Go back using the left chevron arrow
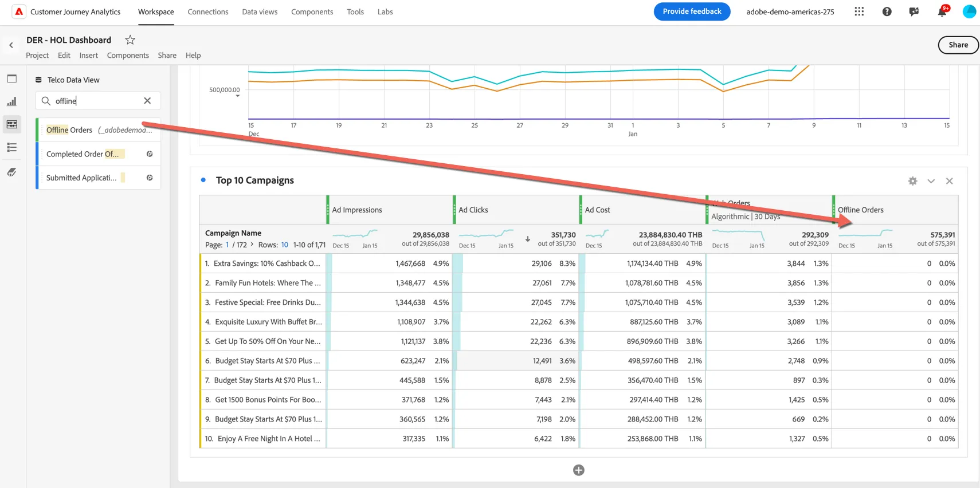Screen dimensions: 980x488 click(x=11, y=45)
